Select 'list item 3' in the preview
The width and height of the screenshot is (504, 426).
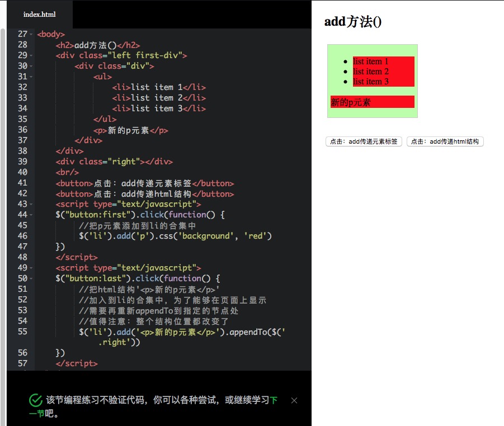click(x=371, y=82)
